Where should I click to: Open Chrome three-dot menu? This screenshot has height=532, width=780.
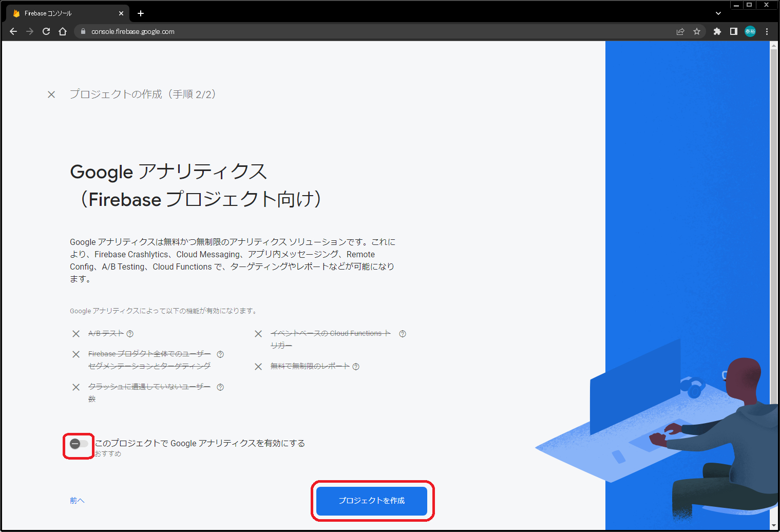tap(767, 31)
